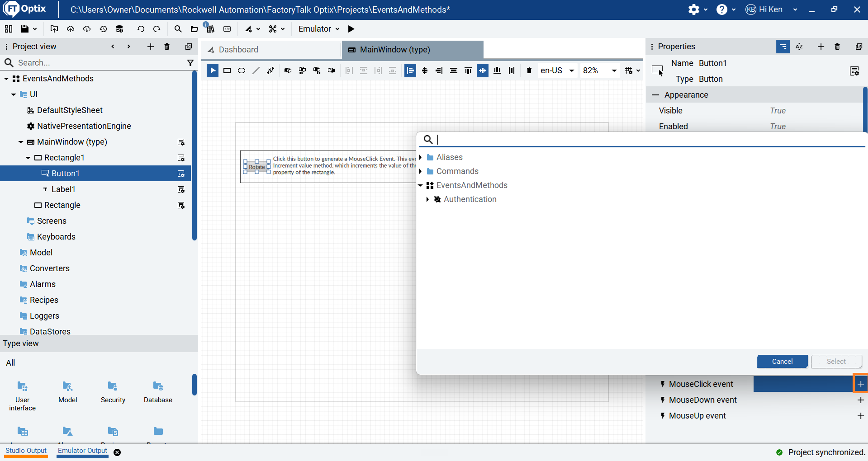Open the search magnifier in main toolbar
Image resolution: width=868 pixels, height=461 pixels.
click(x=178, y=29)
